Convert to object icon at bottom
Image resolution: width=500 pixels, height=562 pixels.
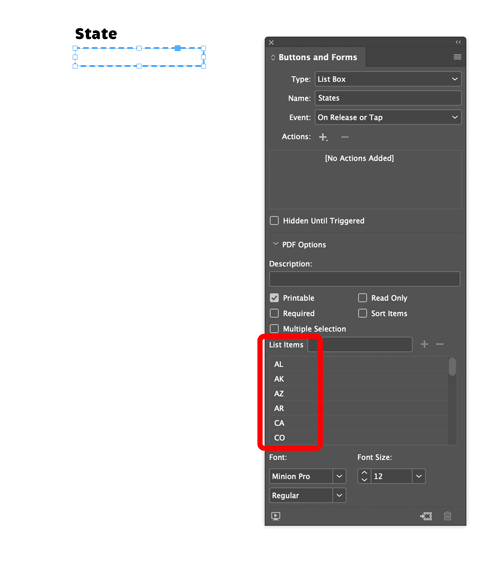pos(426,516)
